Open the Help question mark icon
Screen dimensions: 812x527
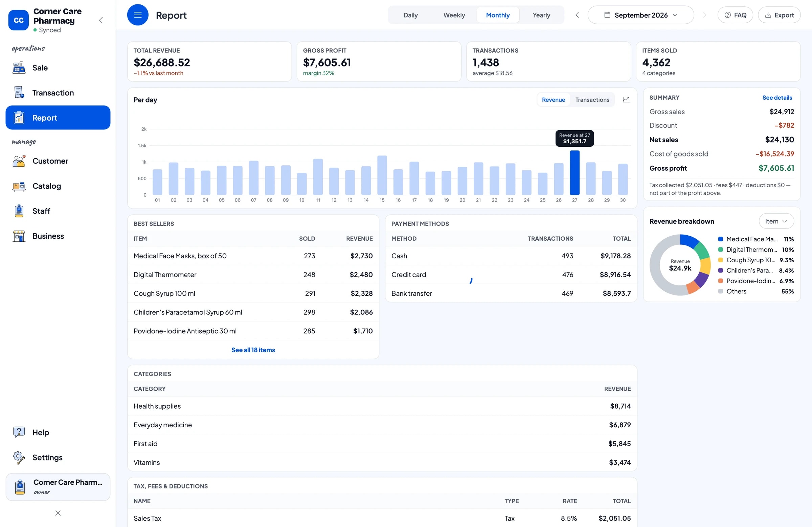coord(19,432)
